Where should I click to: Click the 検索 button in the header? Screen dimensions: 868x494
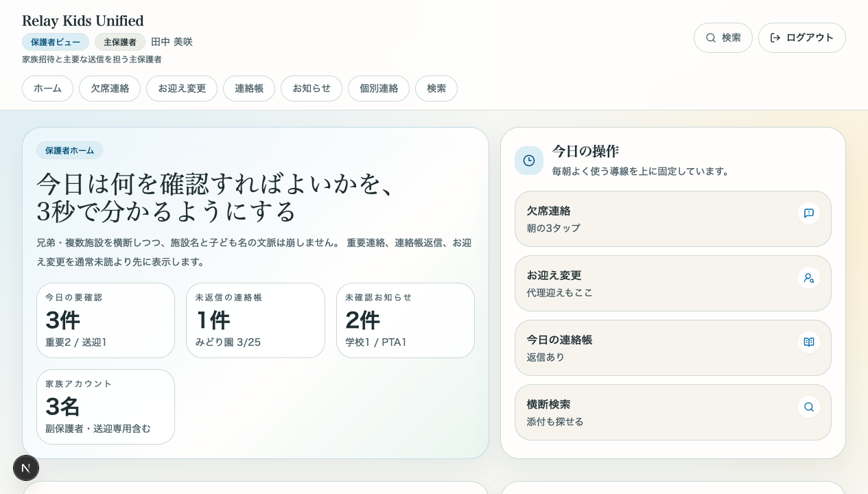pyautogui.click(x=723, y=38)
